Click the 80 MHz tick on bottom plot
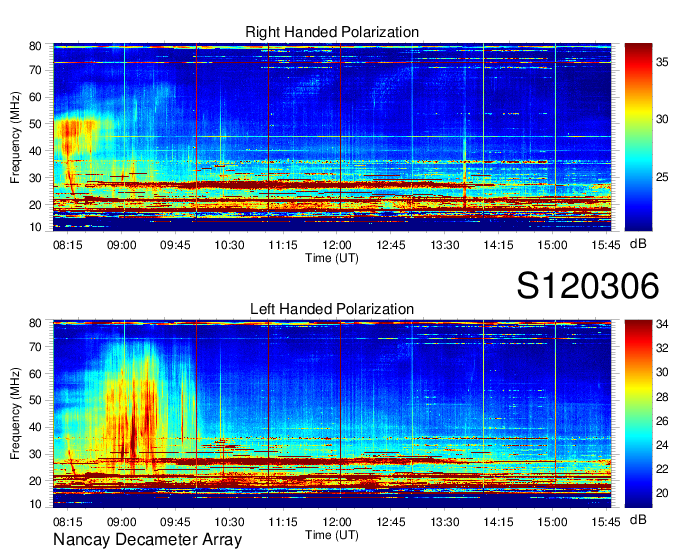The image size is (680, 552). (35, 323)
